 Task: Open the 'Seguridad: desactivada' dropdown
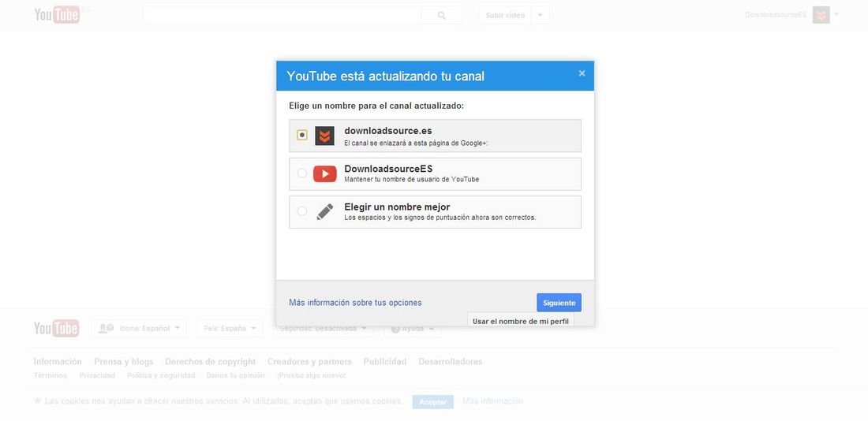(x=324, y=328)
